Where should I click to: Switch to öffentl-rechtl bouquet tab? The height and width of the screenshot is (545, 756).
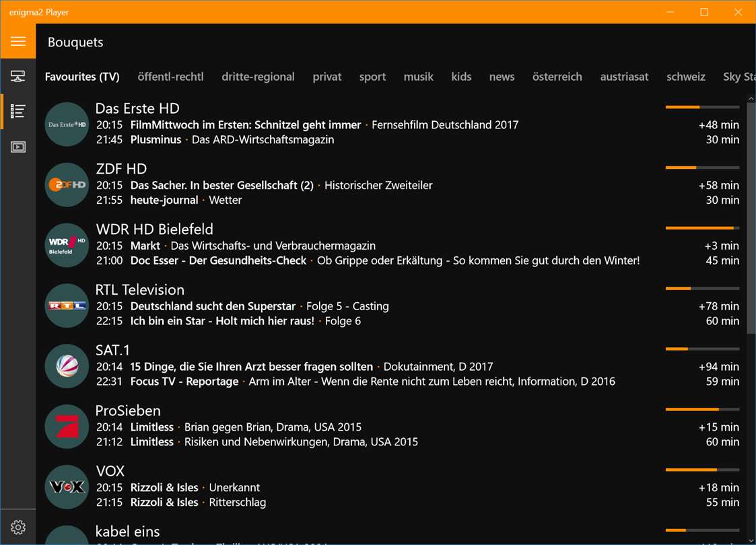[x=171, y=77]
